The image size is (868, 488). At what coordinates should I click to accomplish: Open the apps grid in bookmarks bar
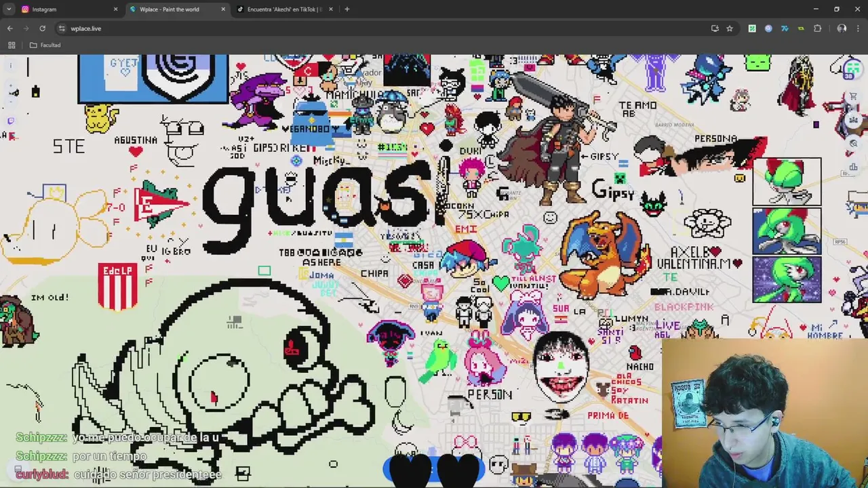(12, 45)
